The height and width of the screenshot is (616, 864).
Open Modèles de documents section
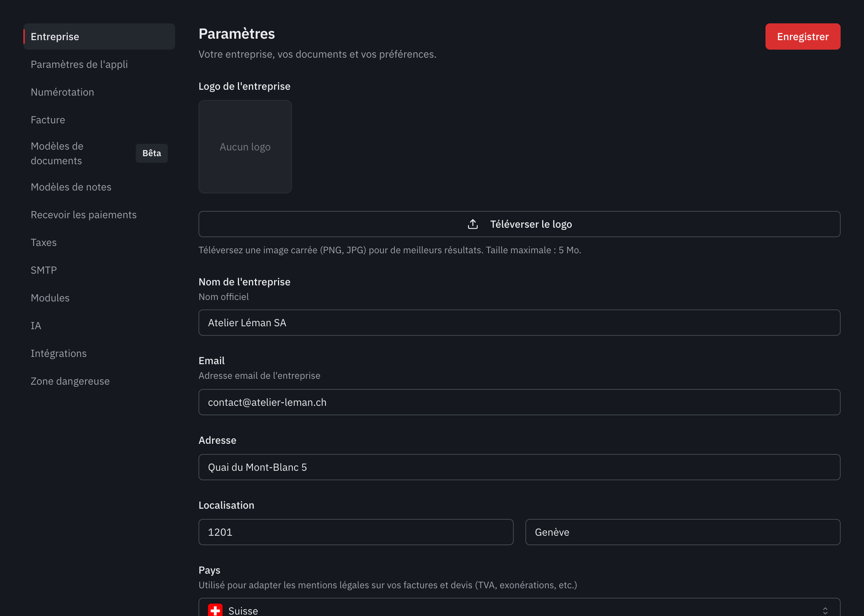(99, 153)
